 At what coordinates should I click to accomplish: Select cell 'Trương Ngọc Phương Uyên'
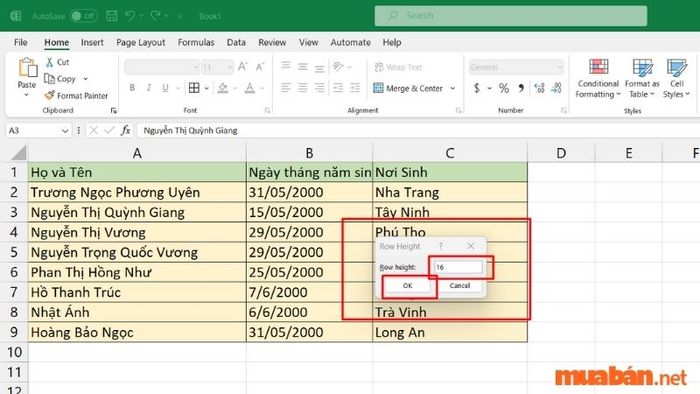pyautogui.click(x=137, y=192)
